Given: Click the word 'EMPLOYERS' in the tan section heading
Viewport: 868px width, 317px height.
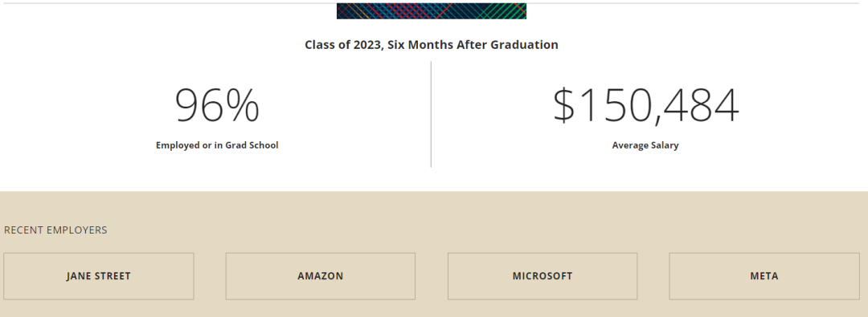Looking at the screenshot, I should tap(77, 230).
